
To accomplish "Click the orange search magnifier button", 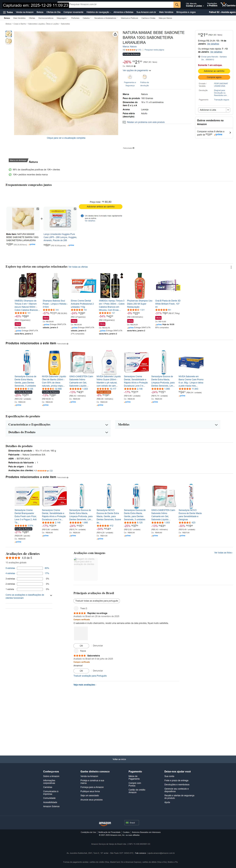I will click(177, 5).
